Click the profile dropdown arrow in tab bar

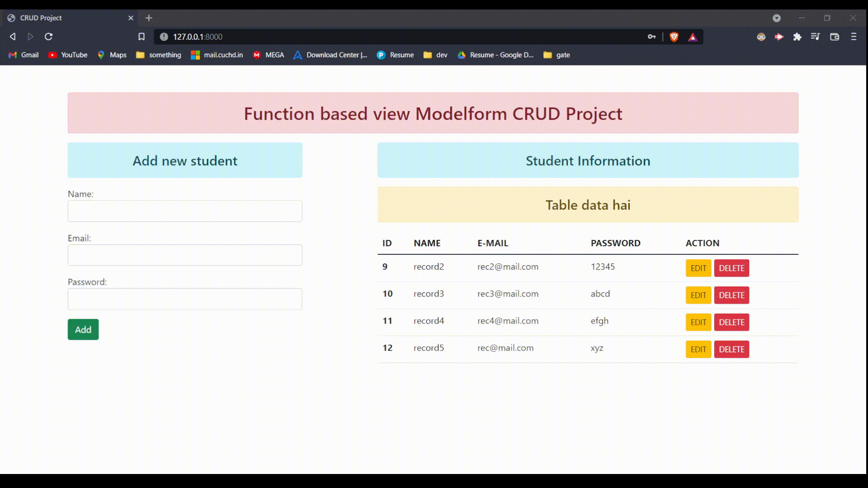point(777,18)
